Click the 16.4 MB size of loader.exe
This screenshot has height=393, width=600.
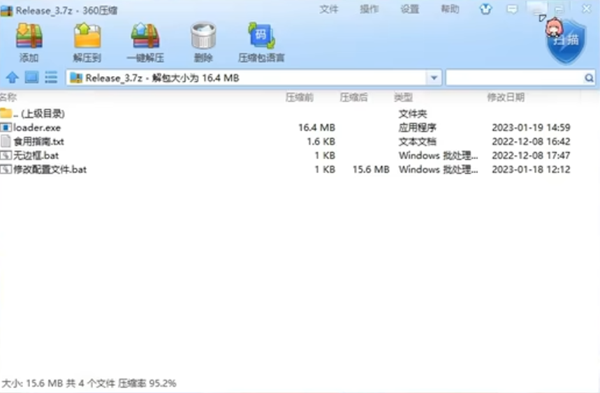[317, 127]
